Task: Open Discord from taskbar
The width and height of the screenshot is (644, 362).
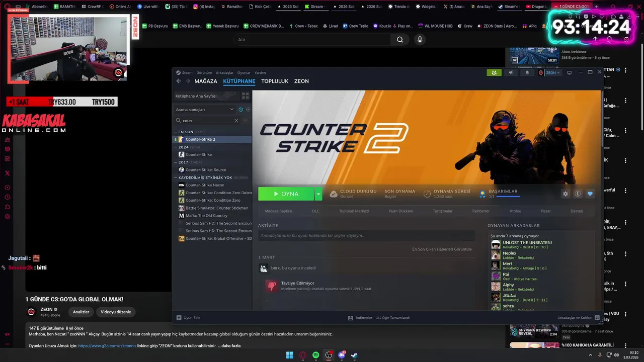Action: click(342, 355)
